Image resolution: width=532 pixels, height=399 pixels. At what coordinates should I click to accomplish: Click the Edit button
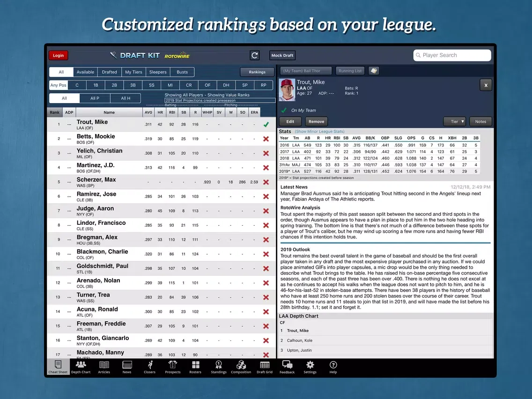[x=290, y=121]
